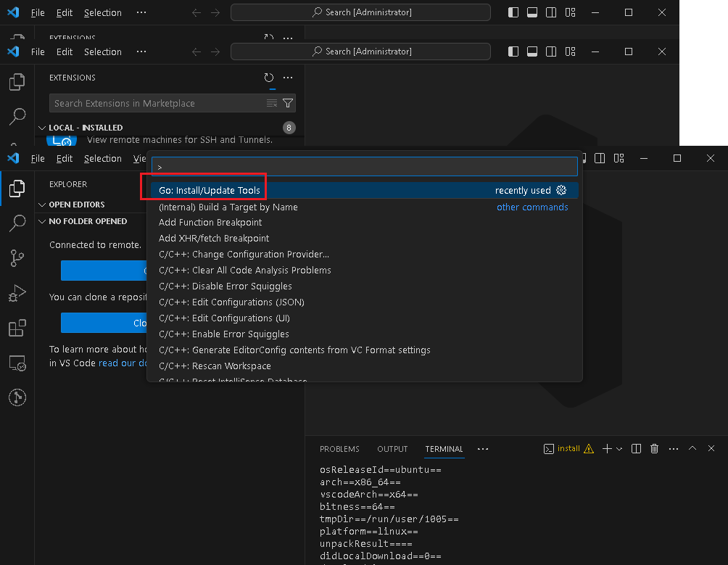Open the Selection menu
This screenshot has height=565, width=728.
[102, 158]
